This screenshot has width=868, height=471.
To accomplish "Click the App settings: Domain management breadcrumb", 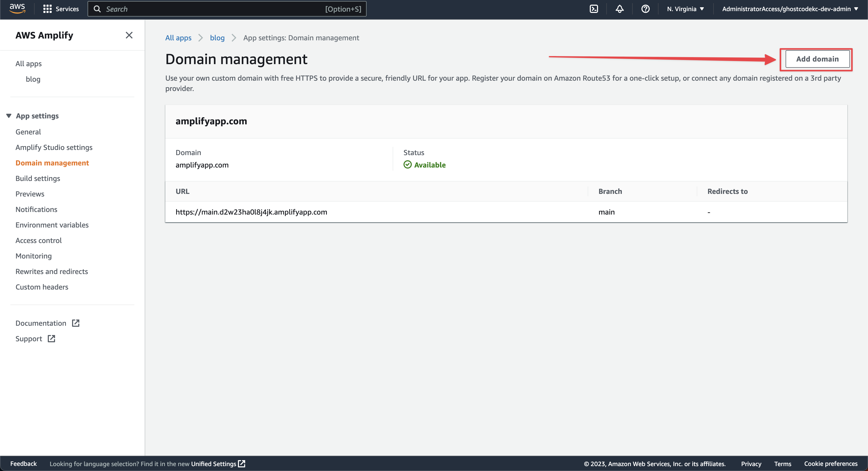I will 301,38.
